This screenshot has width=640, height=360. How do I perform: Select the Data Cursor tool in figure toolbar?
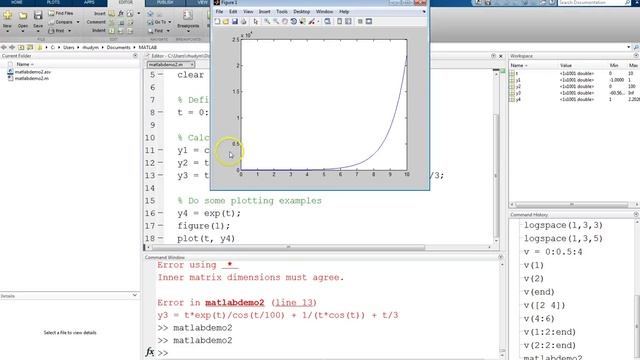tap(302, 21)
